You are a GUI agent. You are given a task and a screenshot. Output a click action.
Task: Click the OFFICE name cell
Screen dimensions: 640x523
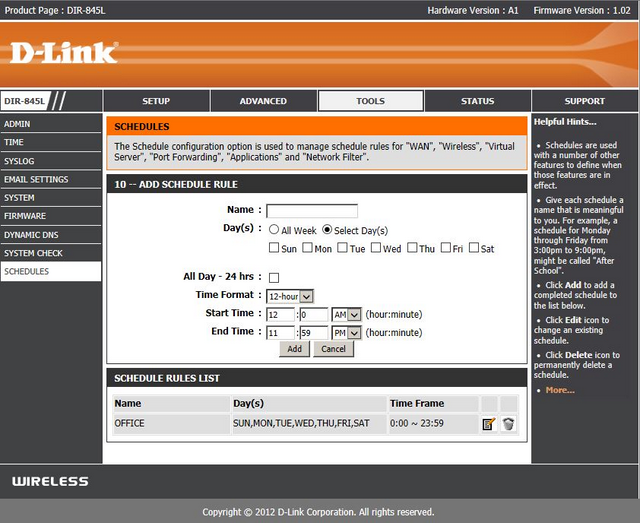point(171,423)
